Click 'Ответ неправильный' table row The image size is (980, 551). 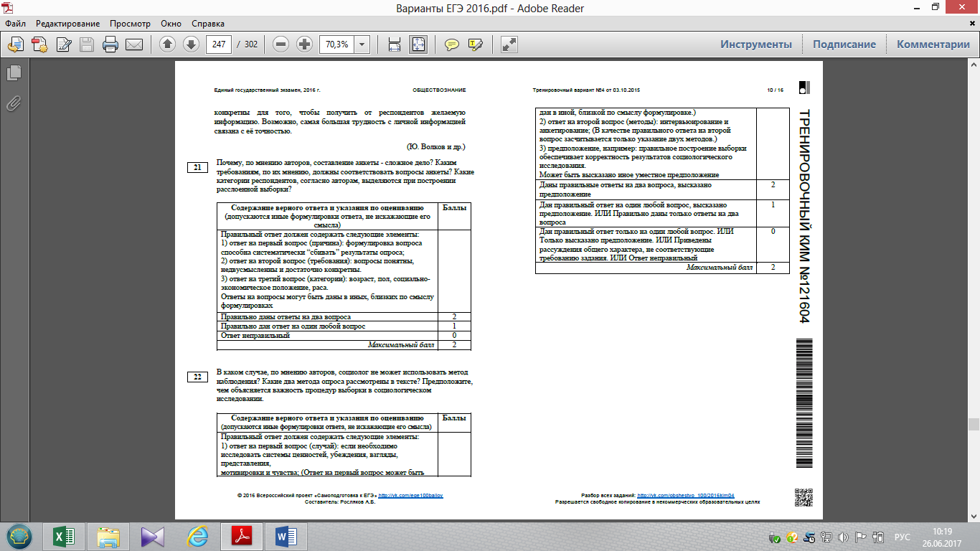click(x=344, y=336)
